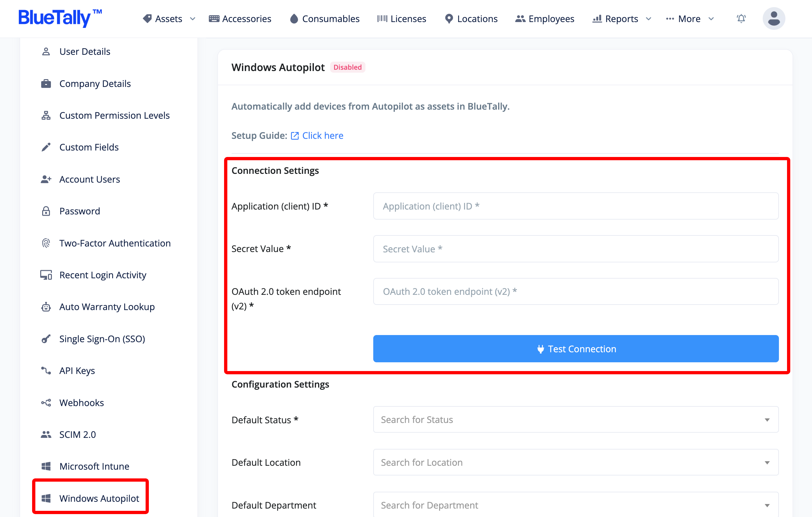Click the Company Details briefcase icon
812x517 pixels.
pyautogui.click(x=46, y=84)
